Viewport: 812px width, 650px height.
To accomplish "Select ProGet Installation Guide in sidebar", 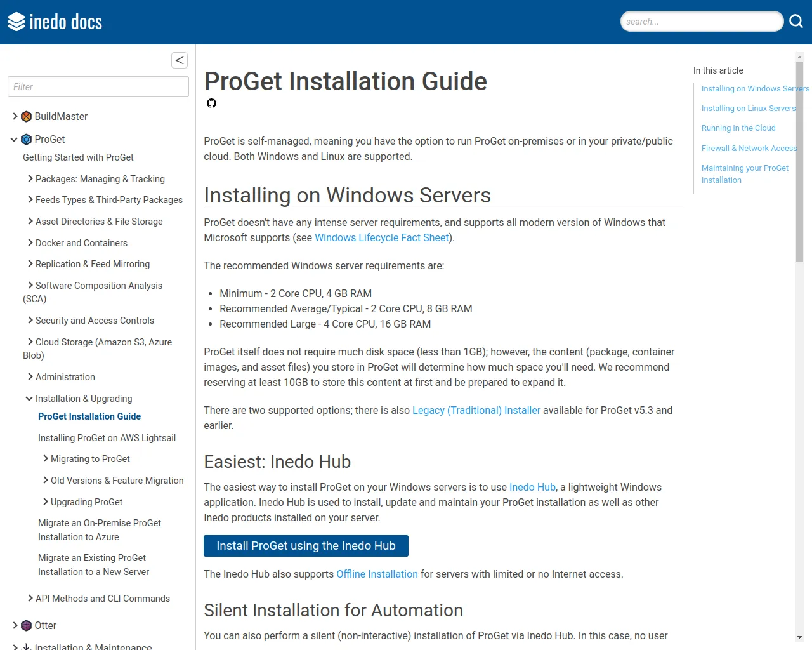I will pos(89,416).
